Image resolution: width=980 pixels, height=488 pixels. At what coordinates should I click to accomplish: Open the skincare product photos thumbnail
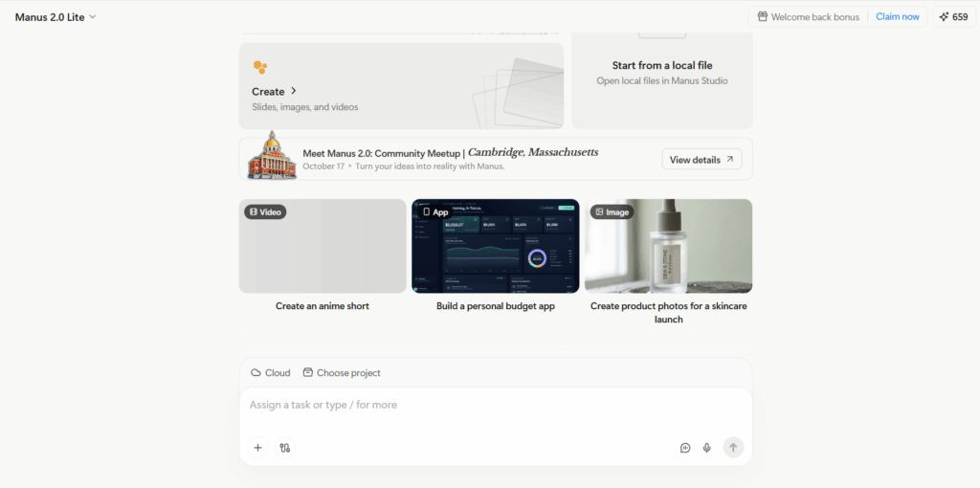point(669,246)
